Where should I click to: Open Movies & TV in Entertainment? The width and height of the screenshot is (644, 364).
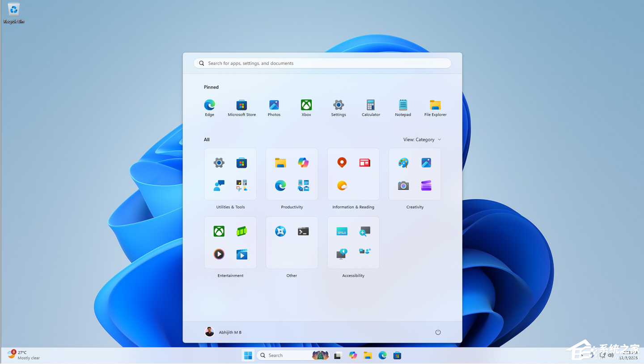point(242,254)
